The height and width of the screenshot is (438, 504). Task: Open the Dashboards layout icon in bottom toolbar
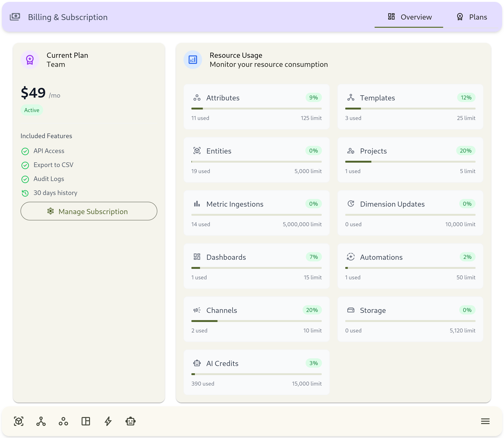(86, 421)
